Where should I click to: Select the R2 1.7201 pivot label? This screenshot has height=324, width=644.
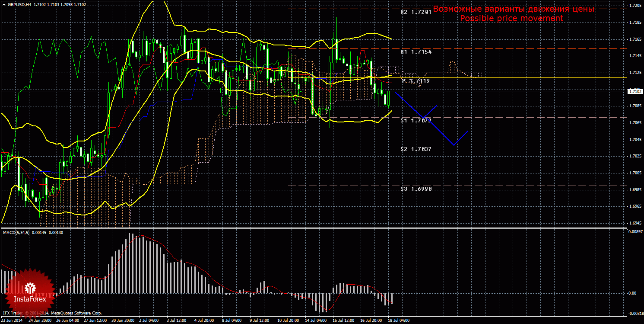click(416, 12)
